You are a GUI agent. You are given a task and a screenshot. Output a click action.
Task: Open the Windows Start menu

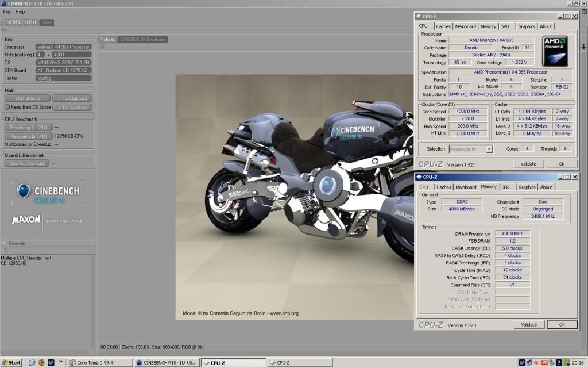click(x=11, y=363)
